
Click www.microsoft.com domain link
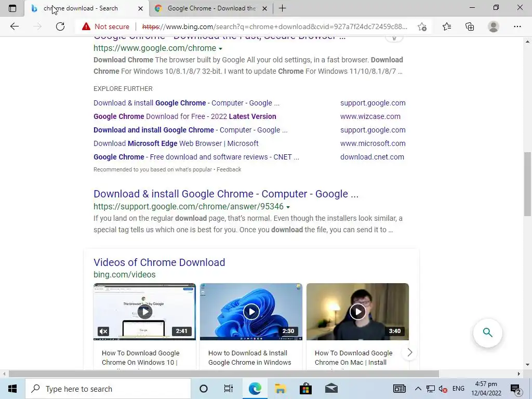(x=373, y=143)
